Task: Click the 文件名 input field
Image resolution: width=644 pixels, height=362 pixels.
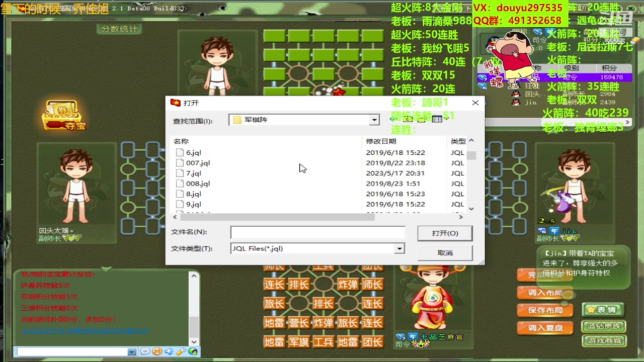Action: pyautogui.click(x=317, y=232)
